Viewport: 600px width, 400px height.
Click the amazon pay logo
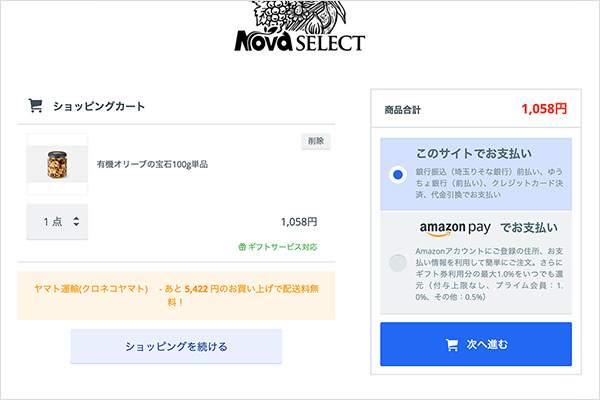pyautogui.click(x=453, y=226)
